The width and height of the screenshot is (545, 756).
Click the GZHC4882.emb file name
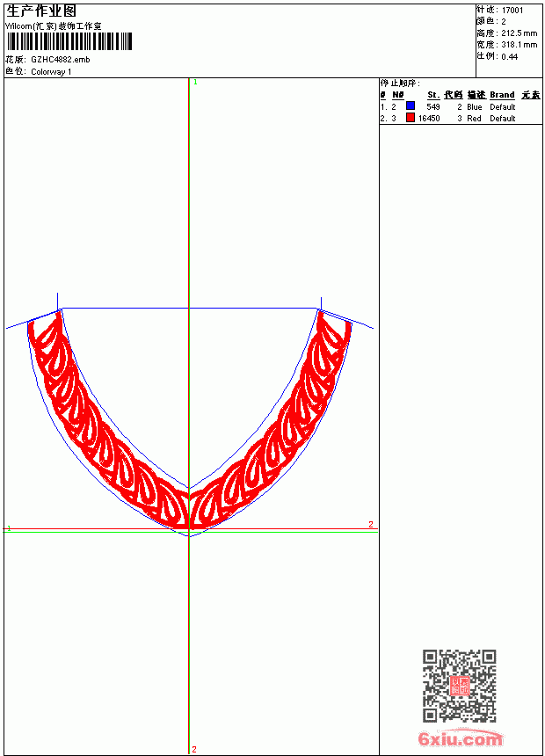(61, 60)
